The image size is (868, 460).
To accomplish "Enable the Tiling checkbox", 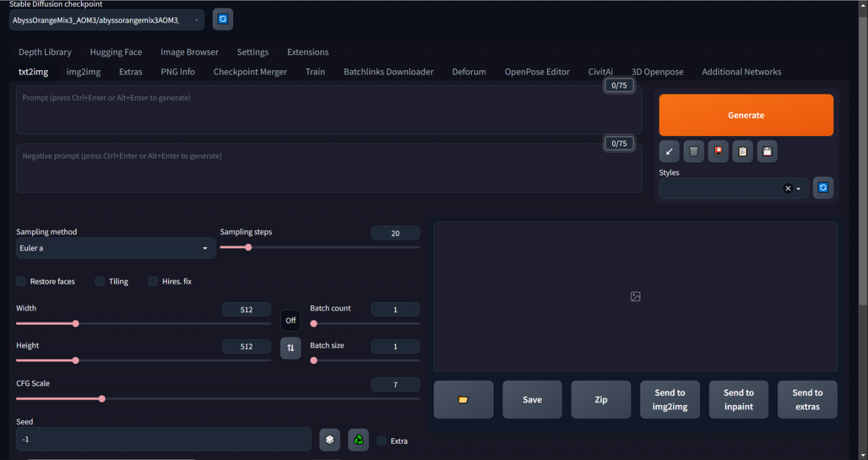I will click(x=100, y=281).
